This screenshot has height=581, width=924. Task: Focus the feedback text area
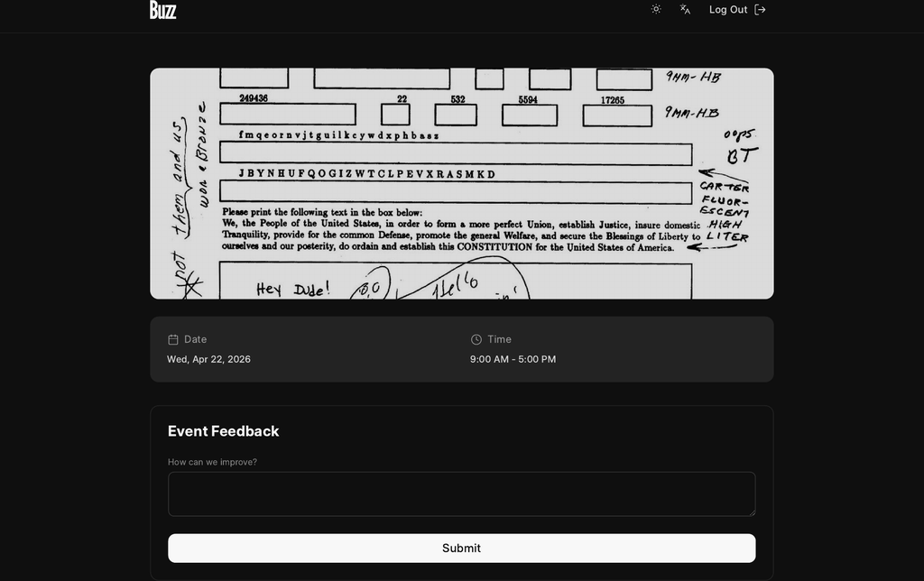[x=461, y=493]
